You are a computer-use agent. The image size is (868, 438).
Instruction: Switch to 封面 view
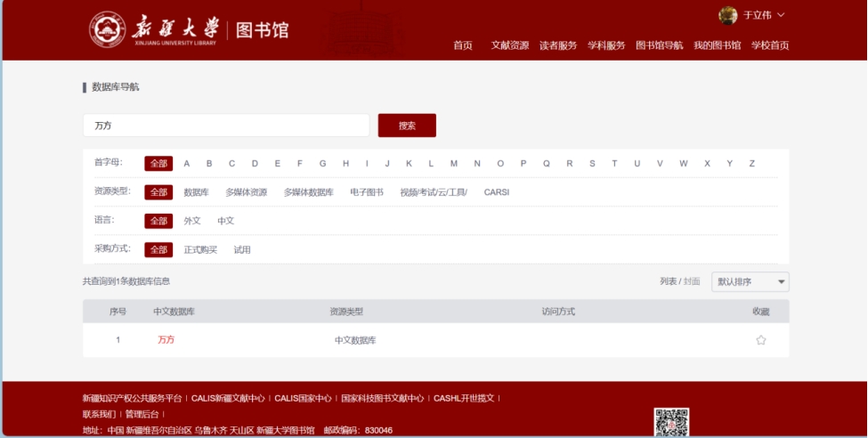[692, 281]
